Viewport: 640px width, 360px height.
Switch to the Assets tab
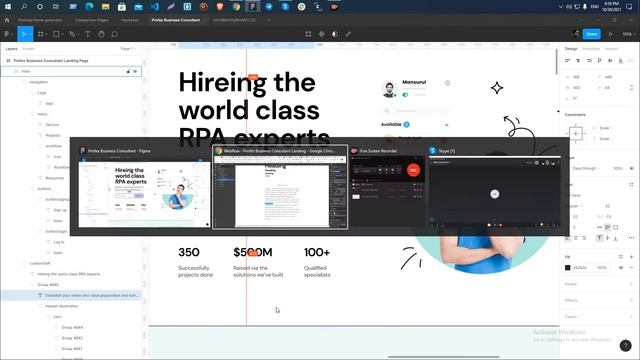(29, 49)
